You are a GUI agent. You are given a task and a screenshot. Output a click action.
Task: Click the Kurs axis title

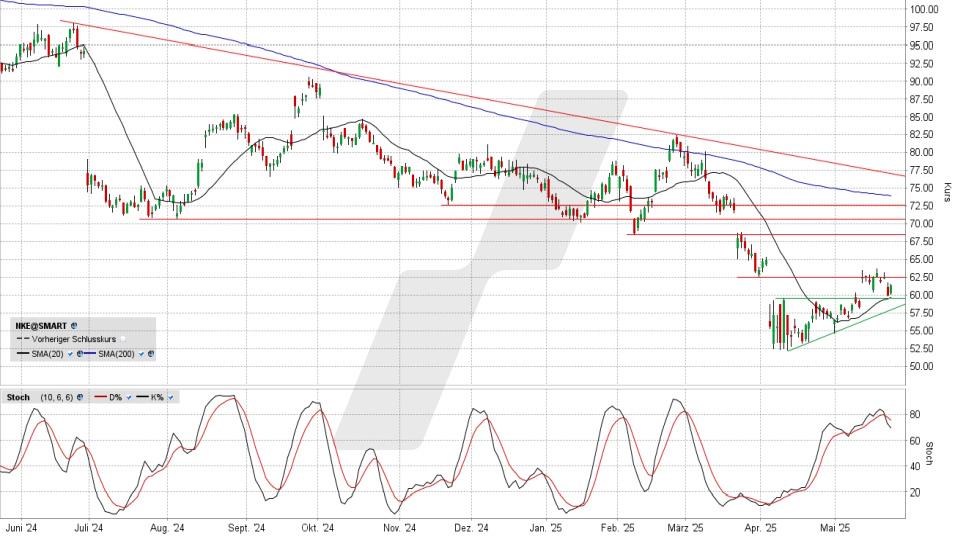(947, 192)
